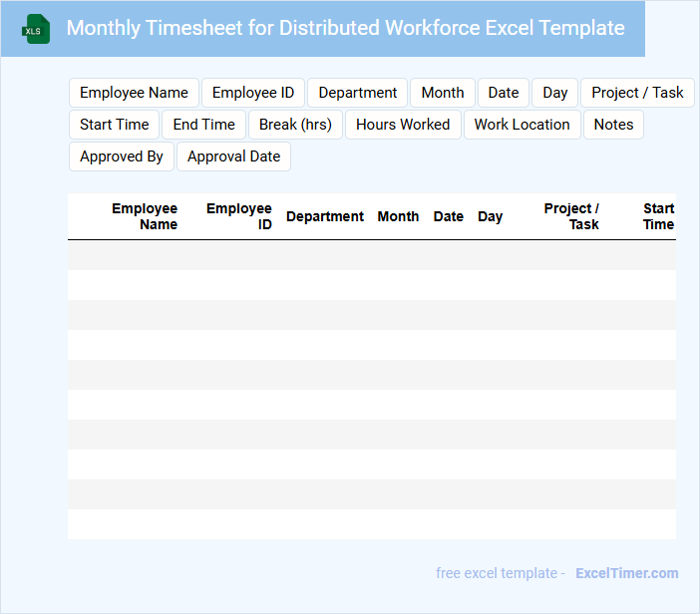Click the Monthly Timesheet template title
This screenshot has height=614, width=700.
pos(346,28)
